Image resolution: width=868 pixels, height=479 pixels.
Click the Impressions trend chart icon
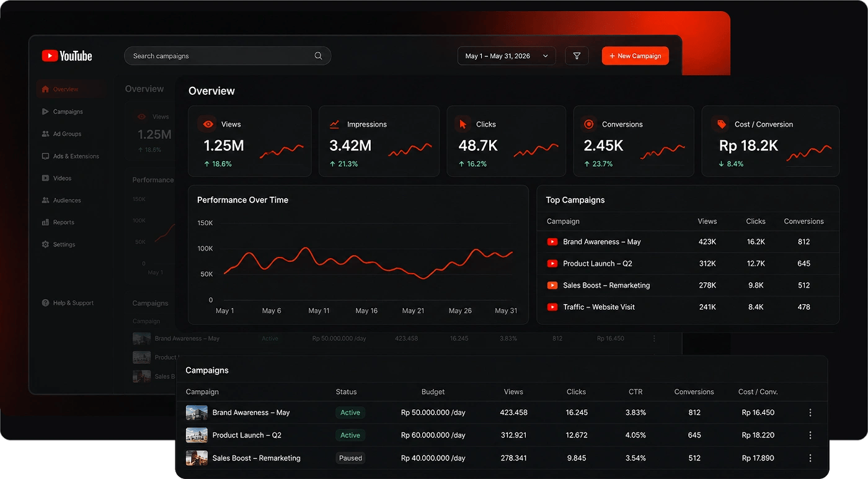(x=334, y=124)
